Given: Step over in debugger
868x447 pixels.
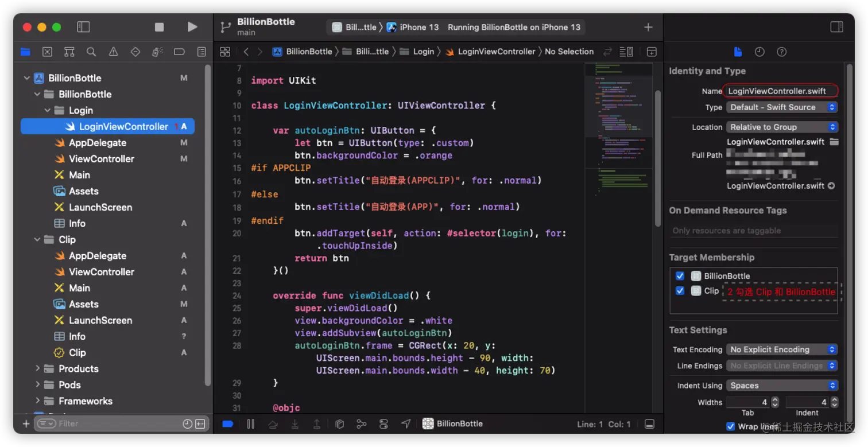Looking at the screenshot, I should (273, 424).
